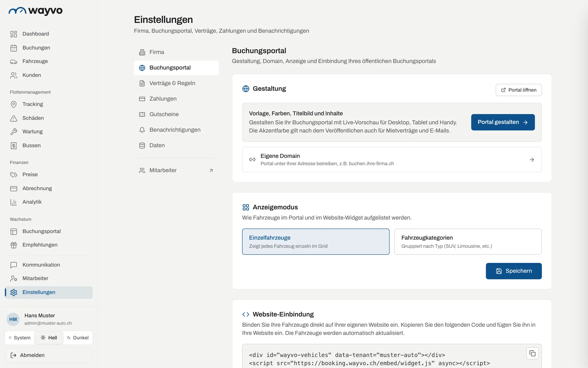Viewport: 588px width, 368px height.
Task: Select Einzelfahrzeuge display mode
Action: pyautogui.click(x=316, y=242)
